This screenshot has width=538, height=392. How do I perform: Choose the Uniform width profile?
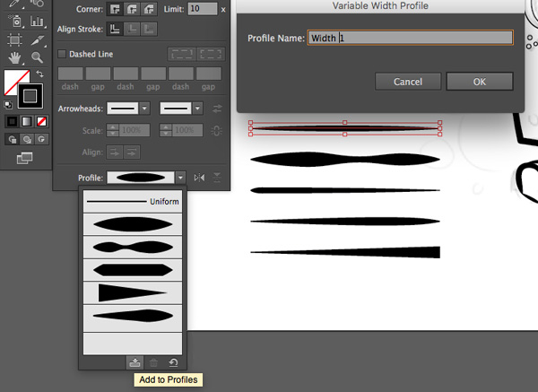coord(133,202)
